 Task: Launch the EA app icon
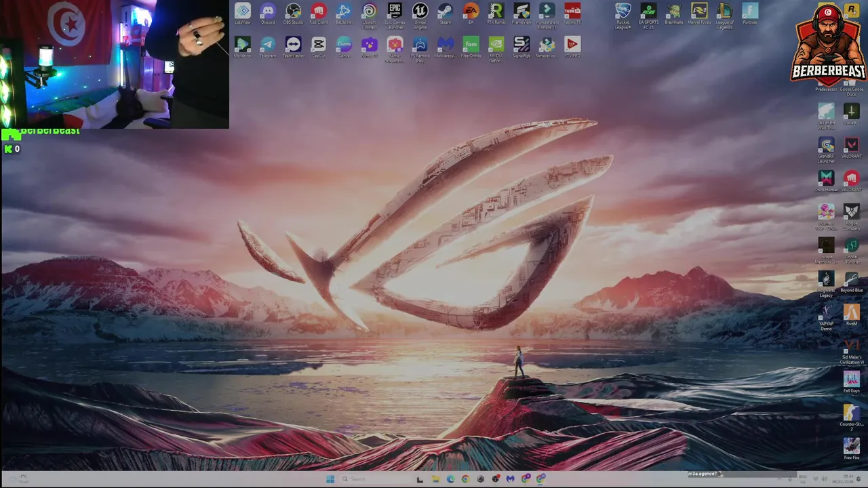coord(471,14)
